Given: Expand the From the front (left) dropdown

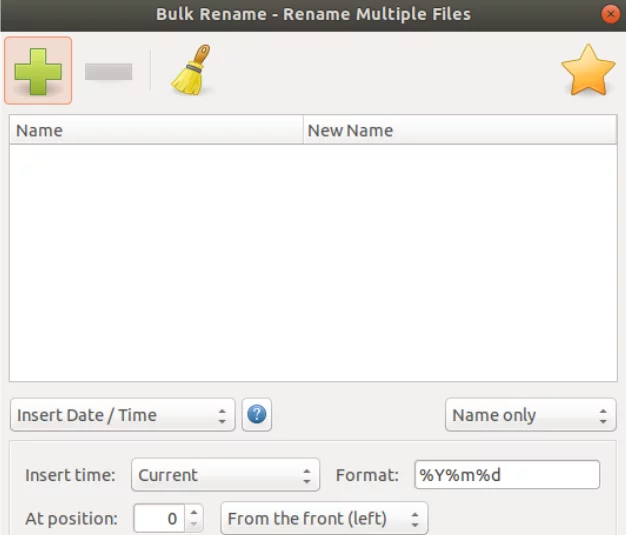Looking at the screenshot, I should pos(323,519).
